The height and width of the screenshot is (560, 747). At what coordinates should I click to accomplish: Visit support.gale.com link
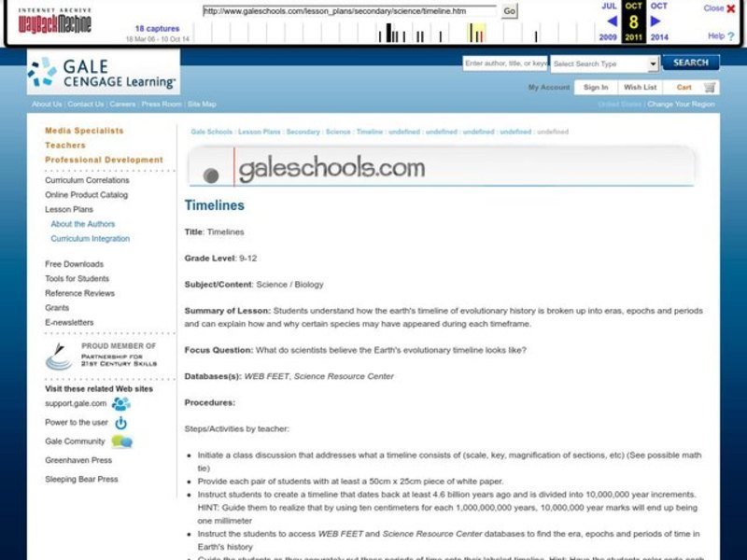coord(76,403)
